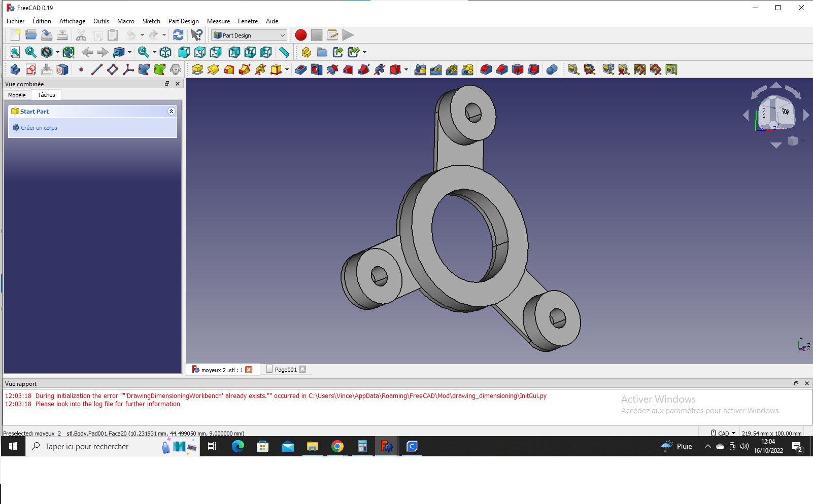Click the New document icon
The height and width of the screenshot is (504, 813).
(x=15, y=35)
